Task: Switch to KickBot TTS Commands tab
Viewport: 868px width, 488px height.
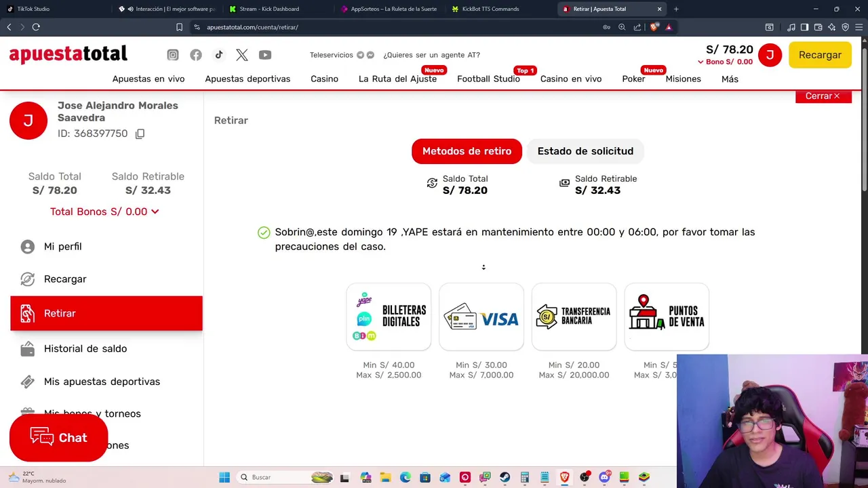Action: pyautogui.click(x=500, y=9)
